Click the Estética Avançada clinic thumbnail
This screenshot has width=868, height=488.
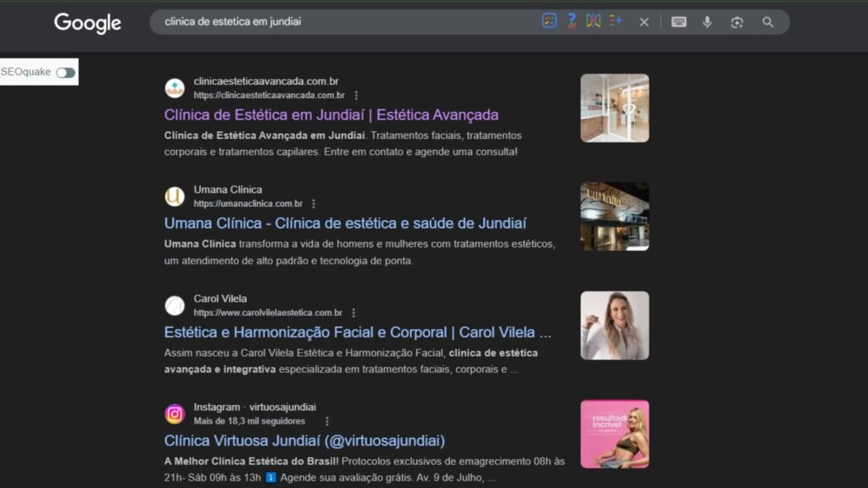615,108
